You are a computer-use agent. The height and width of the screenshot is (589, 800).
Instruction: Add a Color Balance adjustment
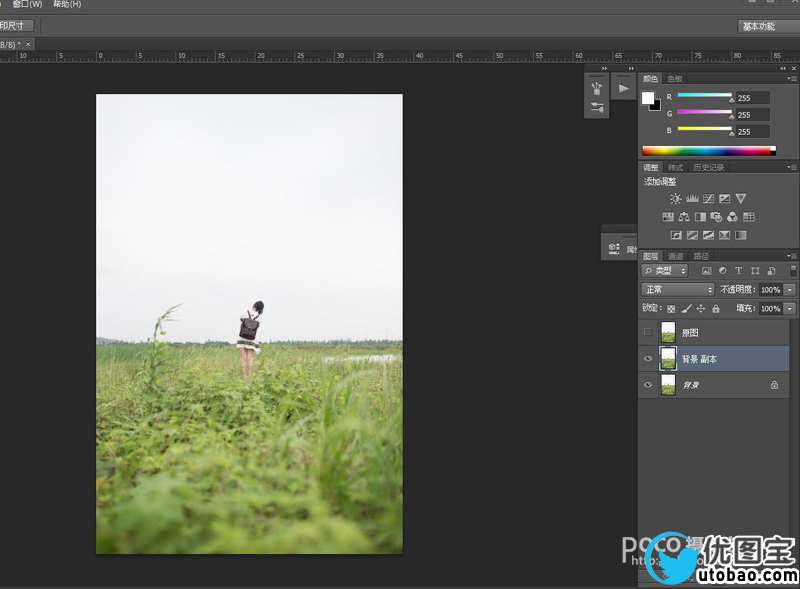(683, 217)
